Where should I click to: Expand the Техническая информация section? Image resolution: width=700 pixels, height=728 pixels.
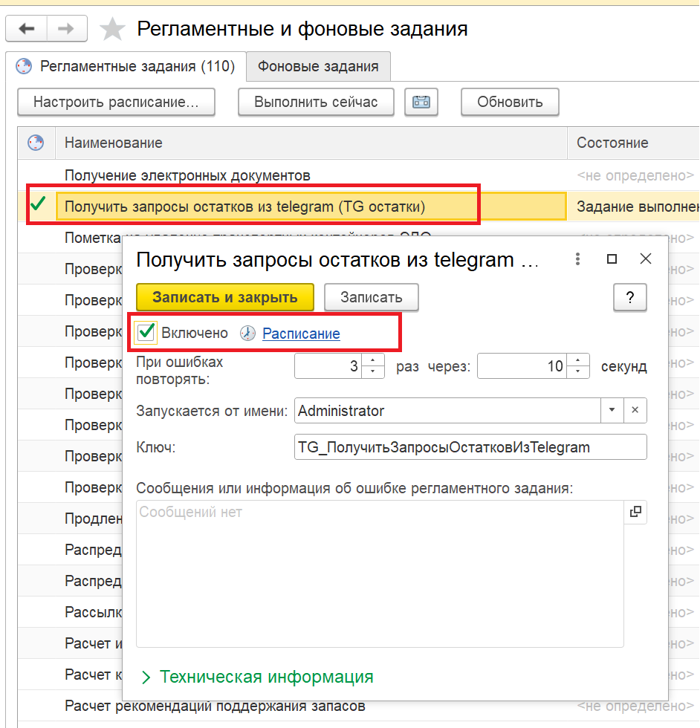tap(257, 677)
